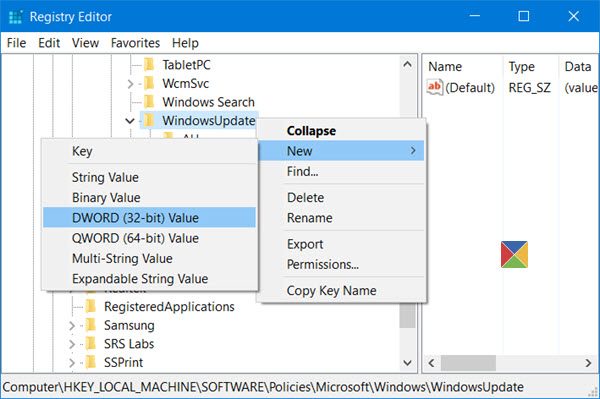This screenshot has height=399, width=600.
Task: Click the Name column header
Action: 445,67
